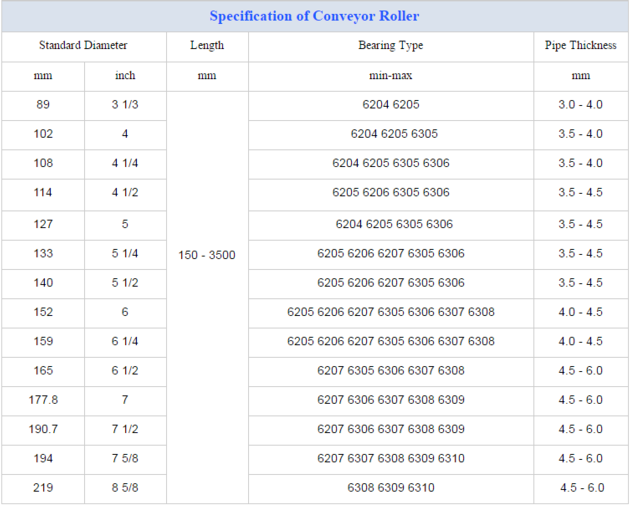The width and height of the screenshot is (630, 505).
Task: Click the 'min-max' subheader cell
Action: click(391, 76)
